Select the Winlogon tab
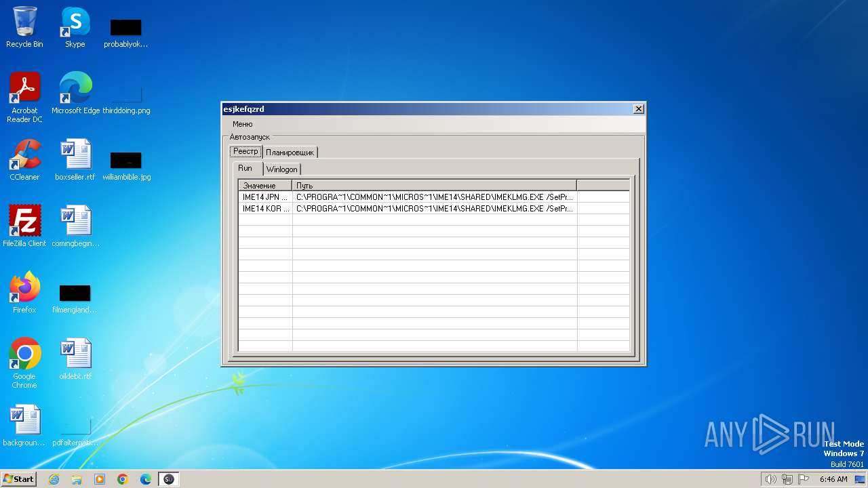Screen dimensions: 868x488 281,169
